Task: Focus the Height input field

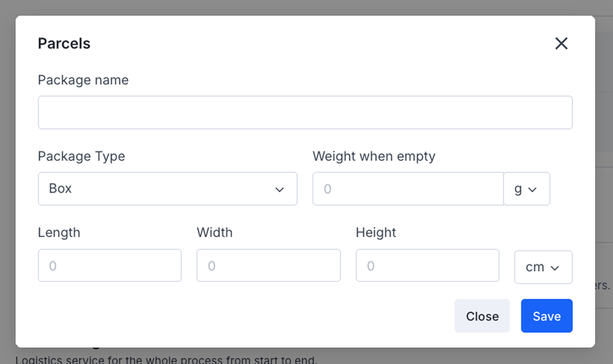Action: [427, 265]
